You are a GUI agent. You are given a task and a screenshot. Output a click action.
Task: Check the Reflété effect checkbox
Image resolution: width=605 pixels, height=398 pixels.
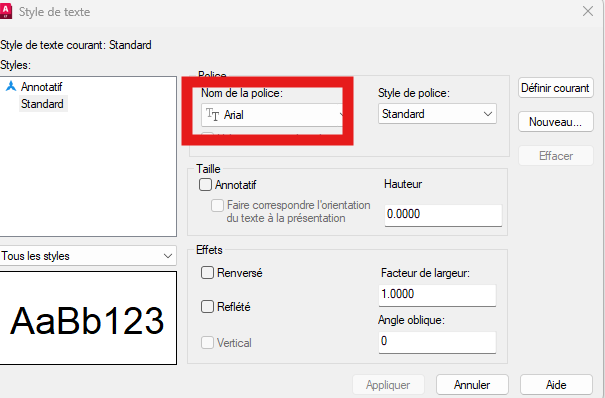[207, 307]
